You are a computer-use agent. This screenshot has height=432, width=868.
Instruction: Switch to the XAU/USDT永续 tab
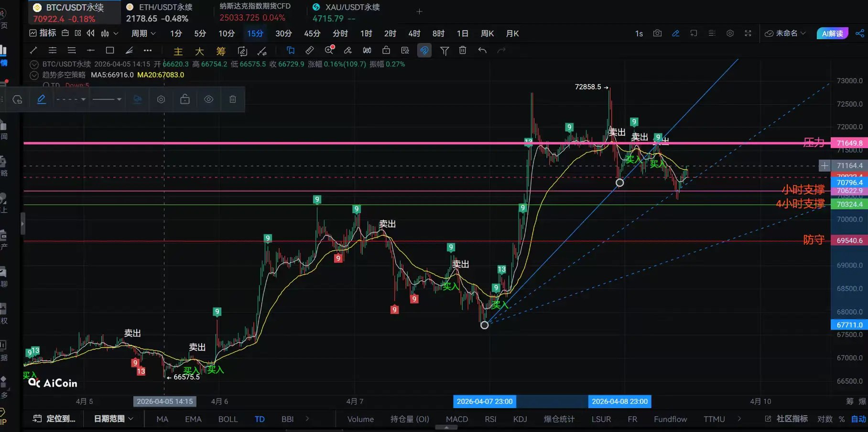[x=346, y=13]
